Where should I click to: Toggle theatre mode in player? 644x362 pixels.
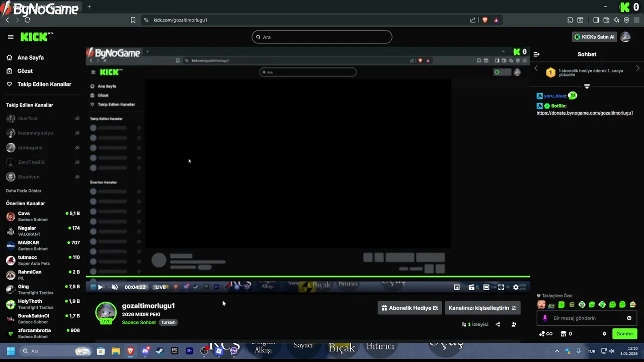[x=486, y=287]
